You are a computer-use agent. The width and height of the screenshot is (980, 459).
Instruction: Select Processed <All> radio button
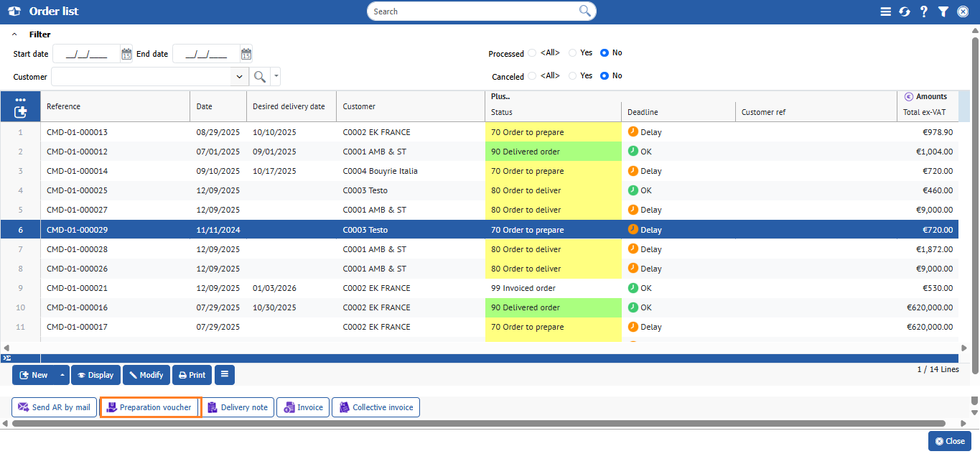tap(532, 53)
